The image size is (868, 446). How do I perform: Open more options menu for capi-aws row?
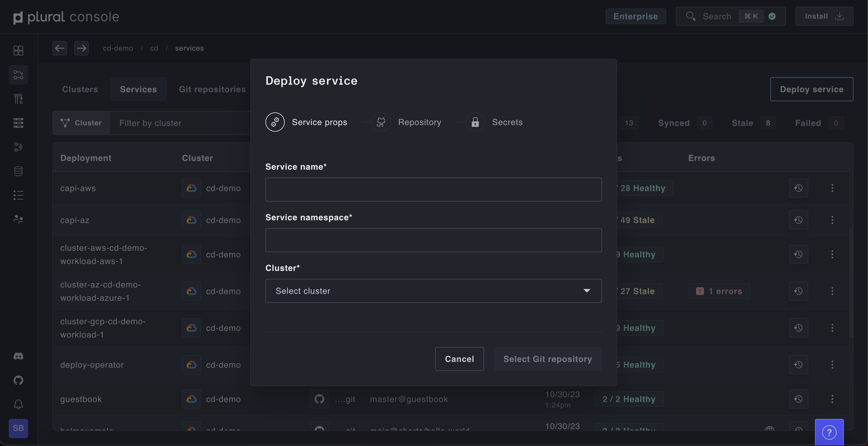pyautogui.click(x=832, y=188)
